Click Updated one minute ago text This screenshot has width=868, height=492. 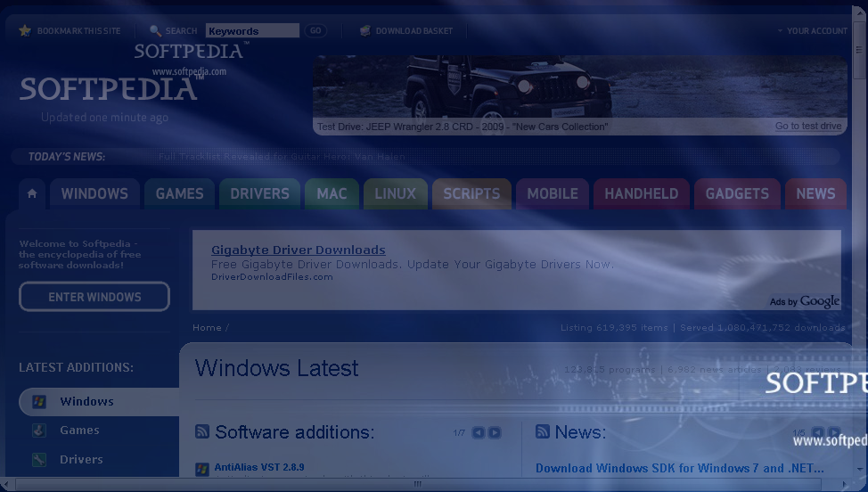coord(104,118)
